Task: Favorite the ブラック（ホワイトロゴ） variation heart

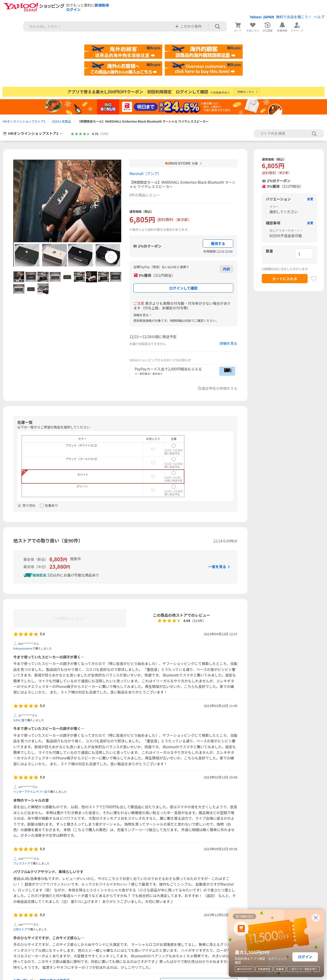Action: pyautogui.click(x=153, y=449)
